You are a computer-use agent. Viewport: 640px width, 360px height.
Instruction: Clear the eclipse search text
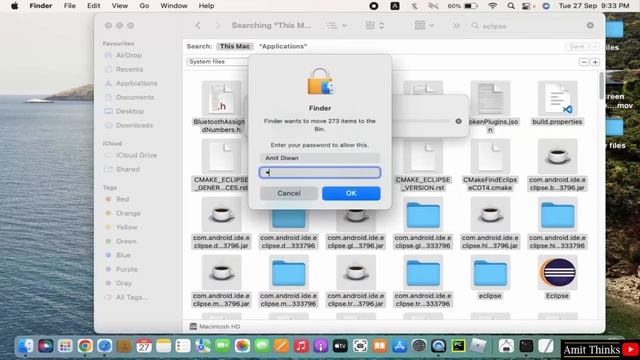590,25
